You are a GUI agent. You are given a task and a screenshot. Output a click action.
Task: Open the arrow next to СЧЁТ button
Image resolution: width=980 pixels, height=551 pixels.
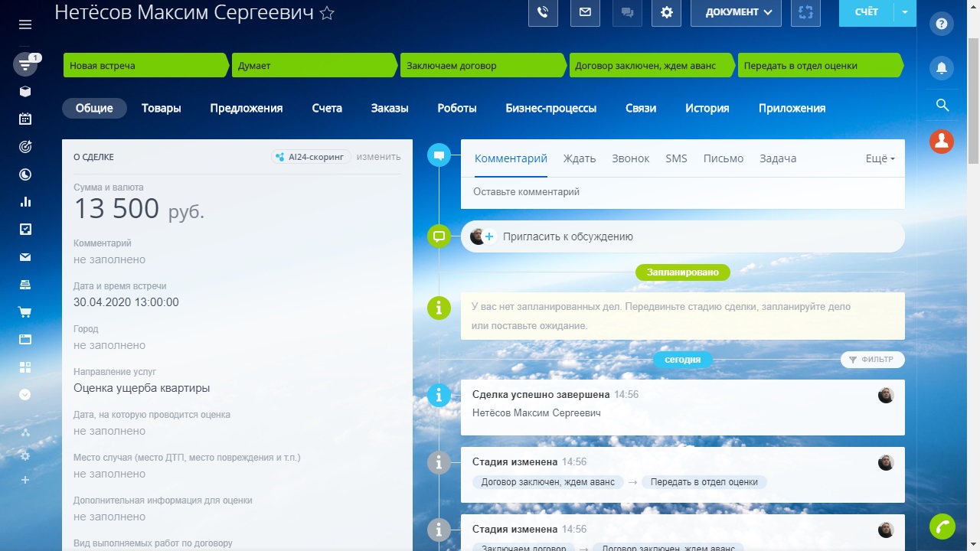point(905,12)
